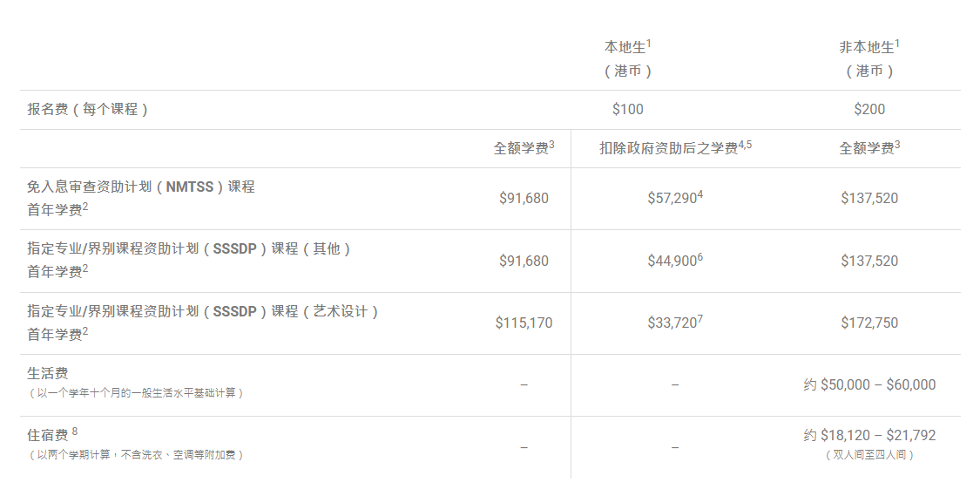Click footnote 3 beside first 全额学费 header
Viewport: 980px width, 496px height.
point(552,145)
